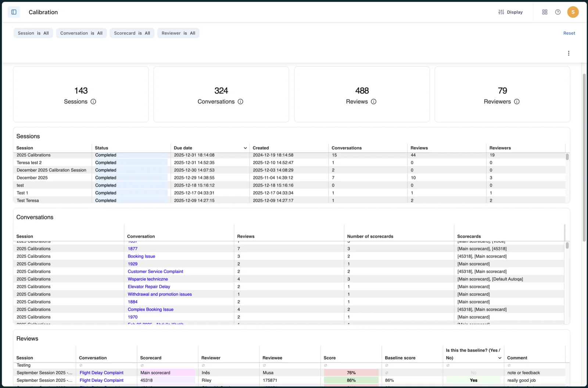
Task: Click the Status column header
Action: tap(101, 148)
